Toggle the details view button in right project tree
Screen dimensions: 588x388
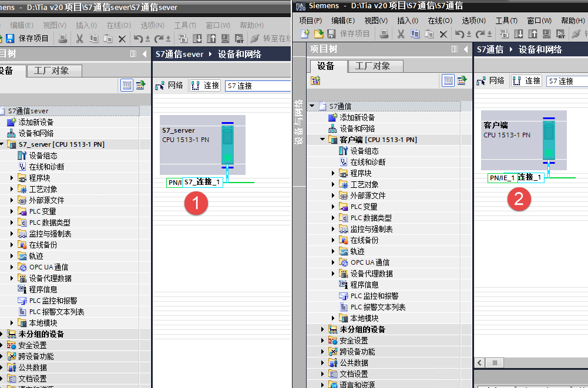(x=448, y=80)
